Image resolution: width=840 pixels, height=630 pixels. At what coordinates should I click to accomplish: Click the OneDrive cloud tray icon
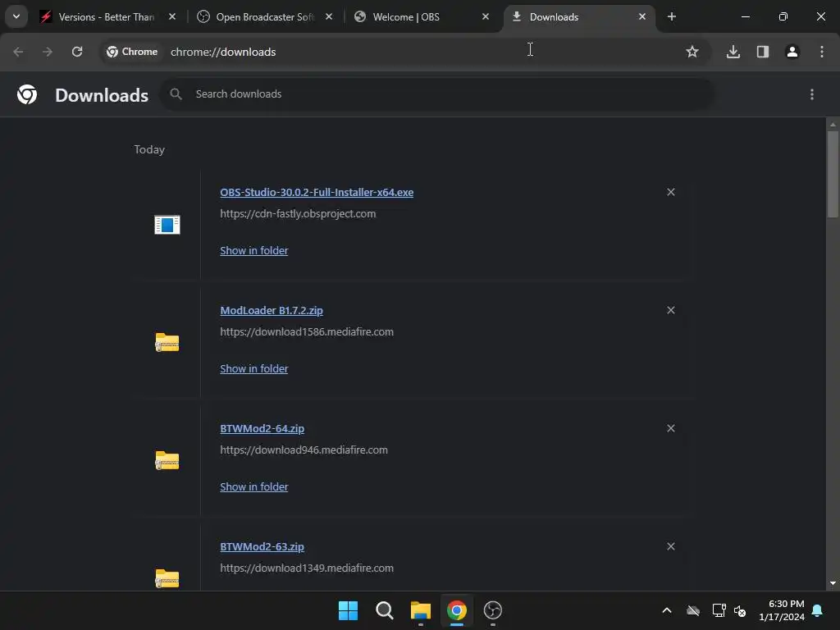693,610
